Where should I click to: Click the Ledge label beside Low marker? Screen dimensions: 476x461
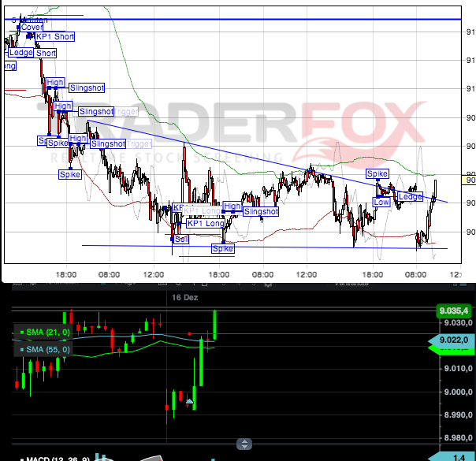coord(410,196)
